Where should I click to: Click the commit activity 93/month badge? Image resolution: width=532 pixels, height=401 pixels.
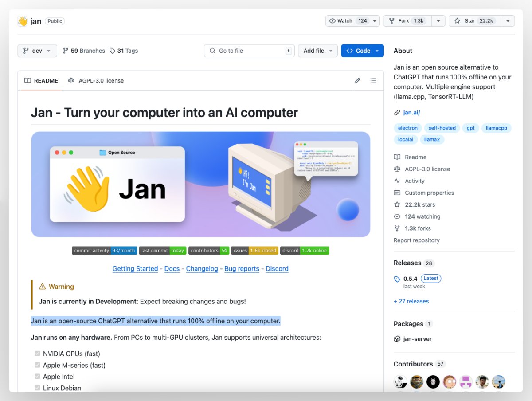105,251
